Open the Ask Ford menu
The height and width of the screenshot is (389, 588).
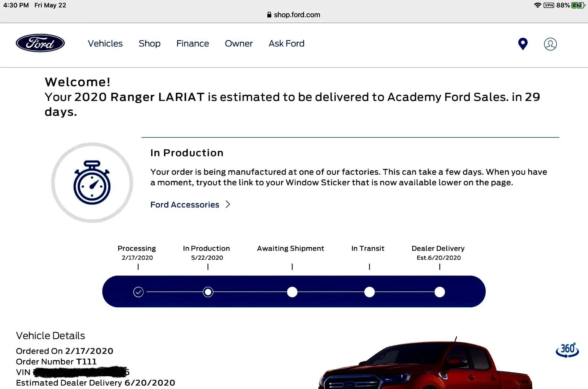(x=287, y=43)
